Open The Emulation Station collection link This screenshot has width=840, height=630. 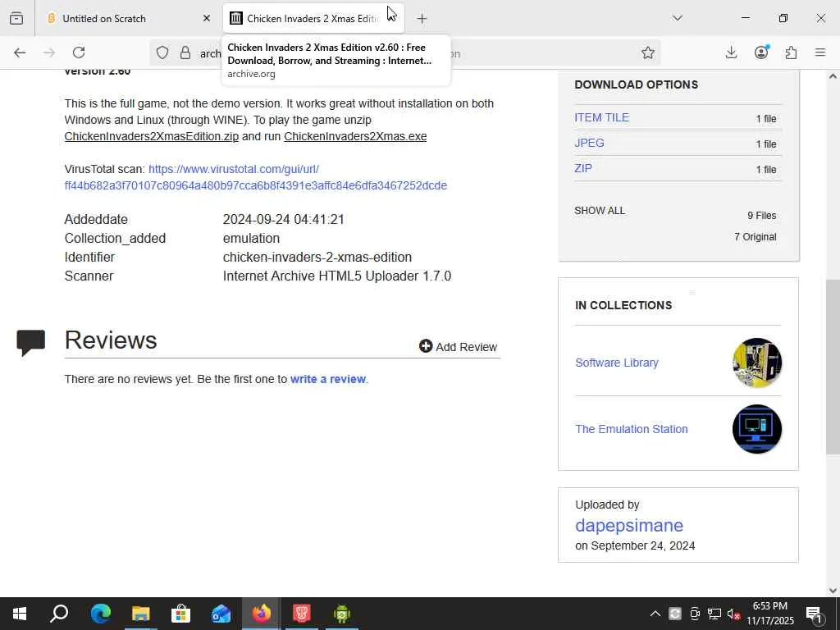[631, 429]
